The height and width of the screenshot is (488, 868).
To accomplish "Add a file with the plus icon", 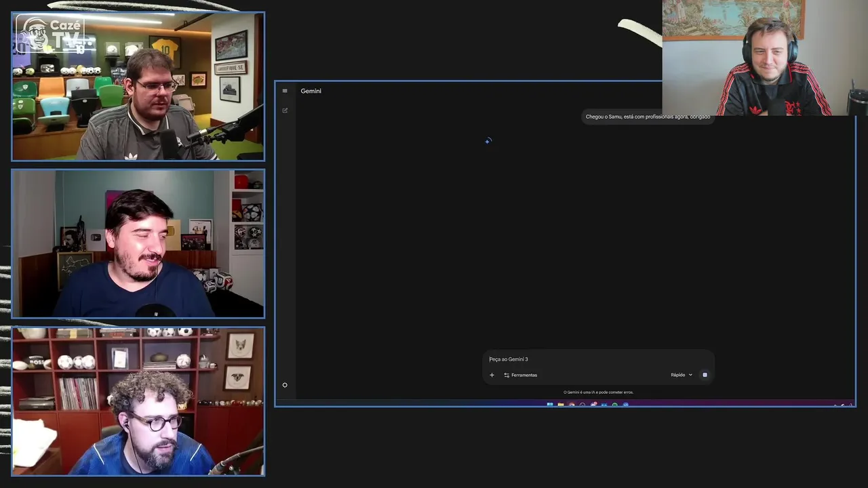I will 492,375.
